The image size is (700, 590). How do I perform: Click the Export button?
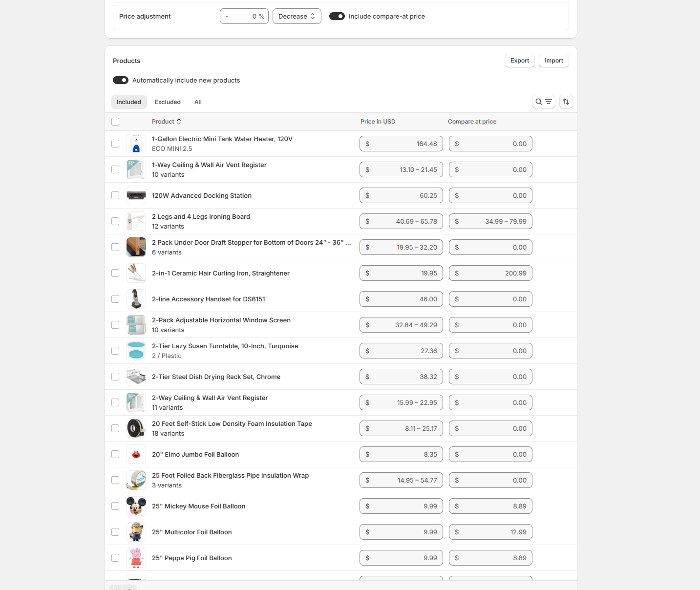(520, 61)
